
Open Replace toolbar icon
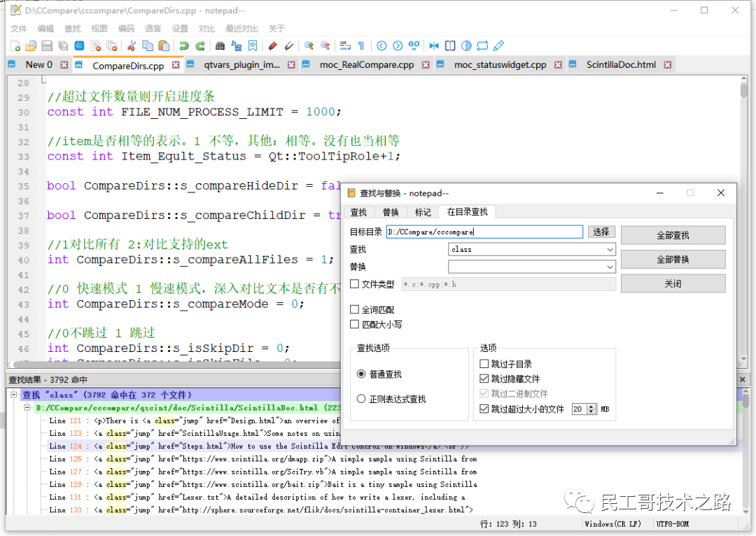pos(237,45)
